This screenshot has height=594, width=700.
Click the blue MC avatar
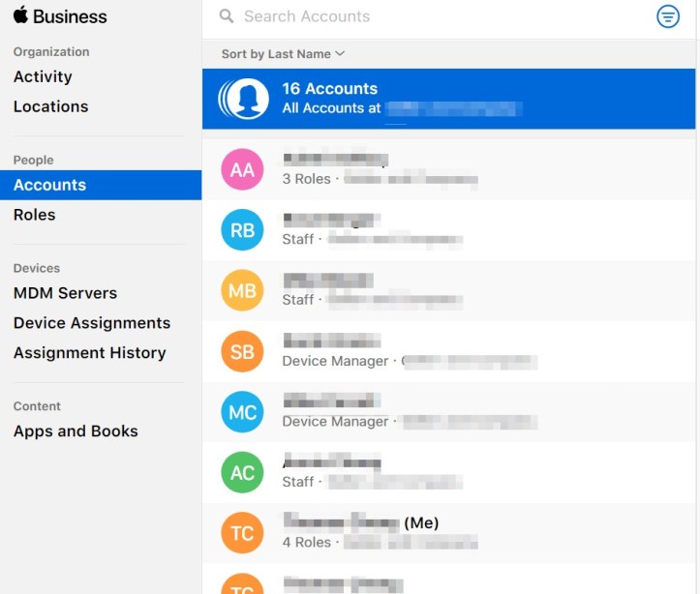coord(242,412)
